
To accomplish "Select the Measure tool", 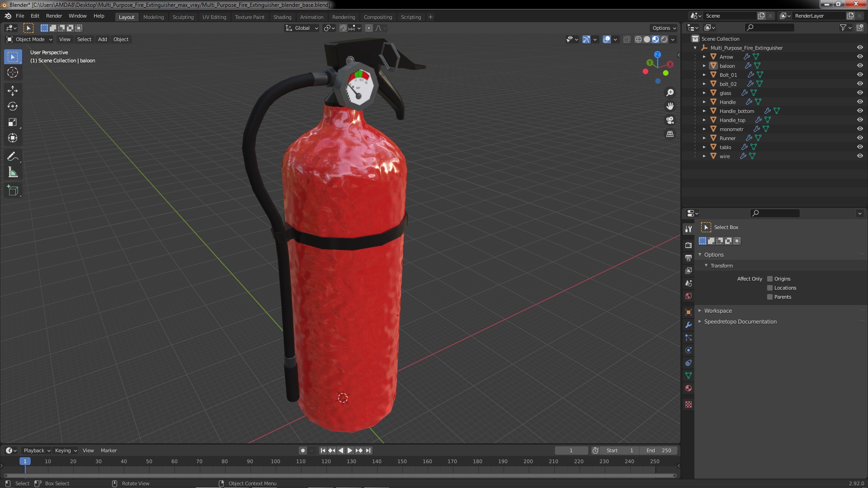I will point(13,173).
